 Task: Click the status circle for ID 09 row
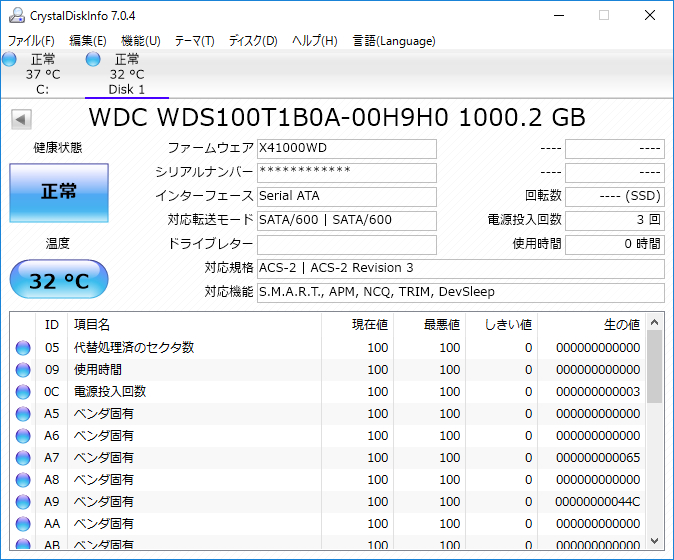[23, 370]
